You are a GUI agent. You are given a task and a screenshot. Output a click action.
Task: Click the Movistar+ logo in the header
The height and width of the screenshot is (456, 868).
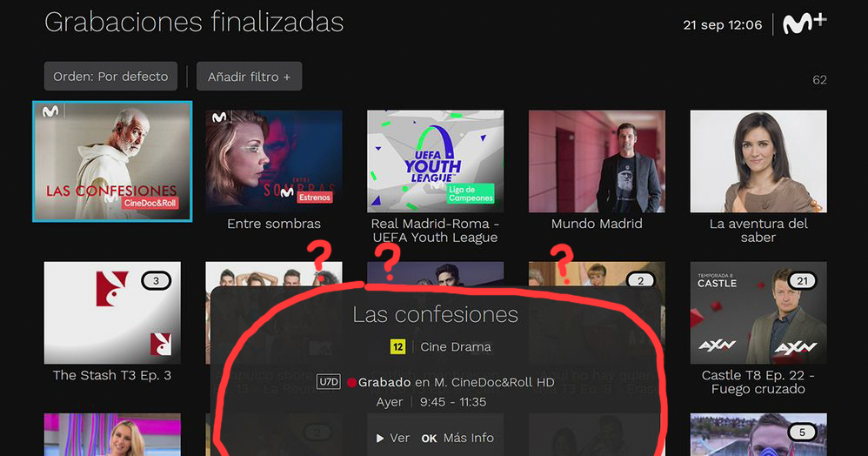pyautogui.click(x=805, y=23)
